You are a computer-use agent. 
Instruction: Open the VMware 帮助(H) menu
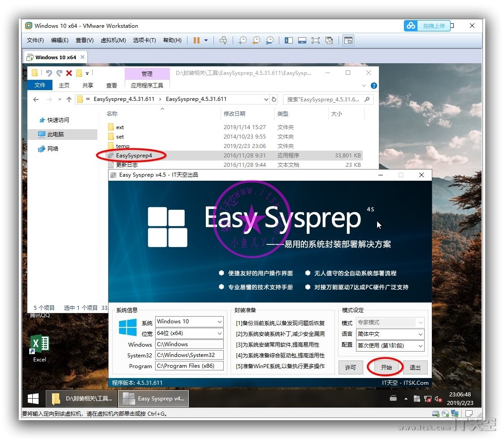coord(172,40)
